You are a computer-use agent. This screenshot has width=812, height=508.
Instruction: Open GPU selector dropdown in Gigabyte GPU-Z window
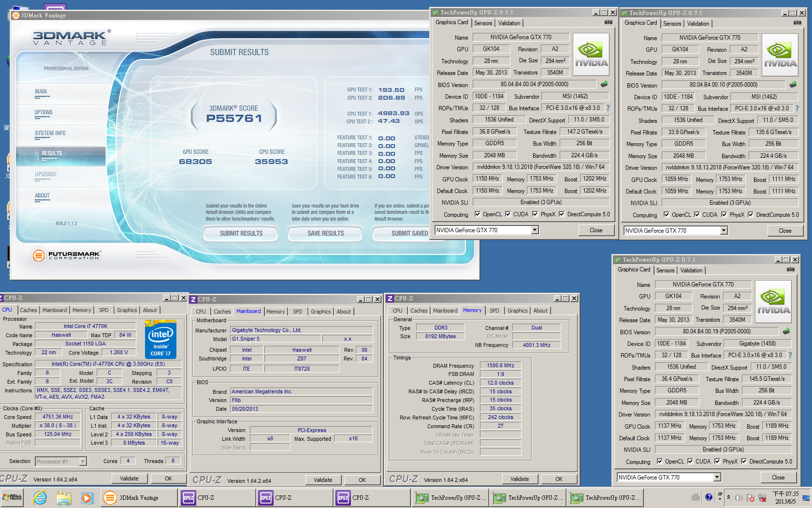tap(717, 478)
